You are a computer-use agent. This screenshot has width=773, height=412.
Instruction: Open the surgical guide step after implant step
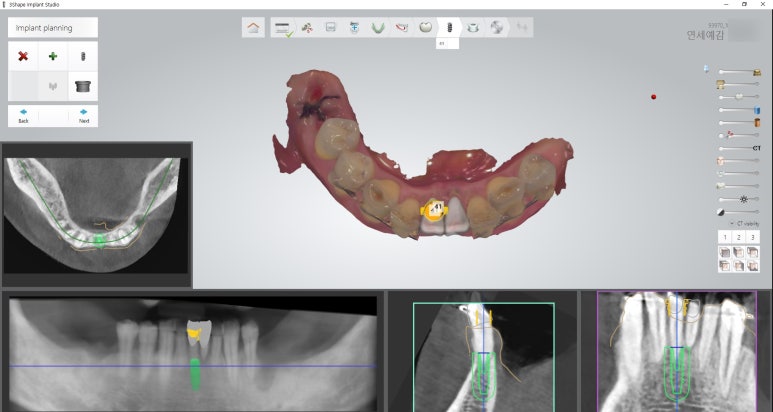pos(473,28)
